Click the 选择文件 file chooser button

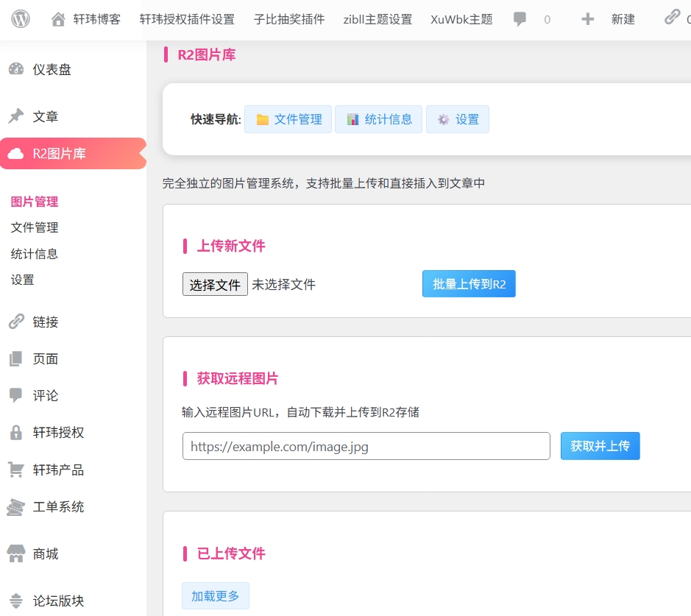(x=215, y=284)
